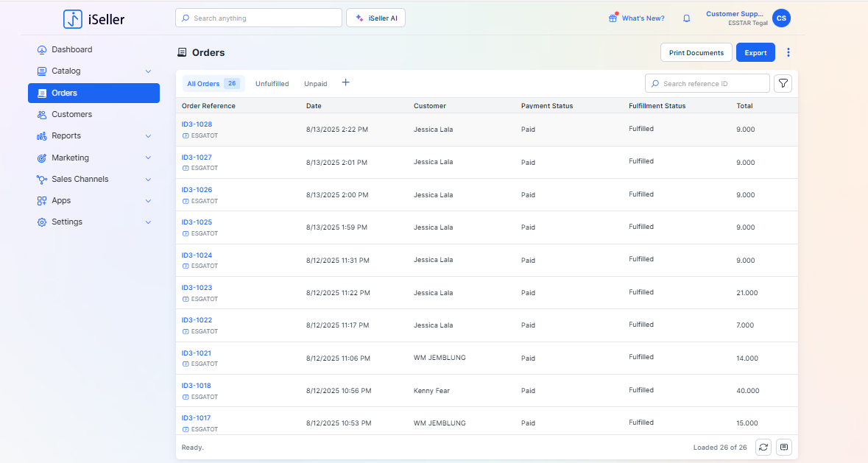The image size is (868, 463).
Task: Expand the Sales Channels menu
Action: tap(148, 180)
